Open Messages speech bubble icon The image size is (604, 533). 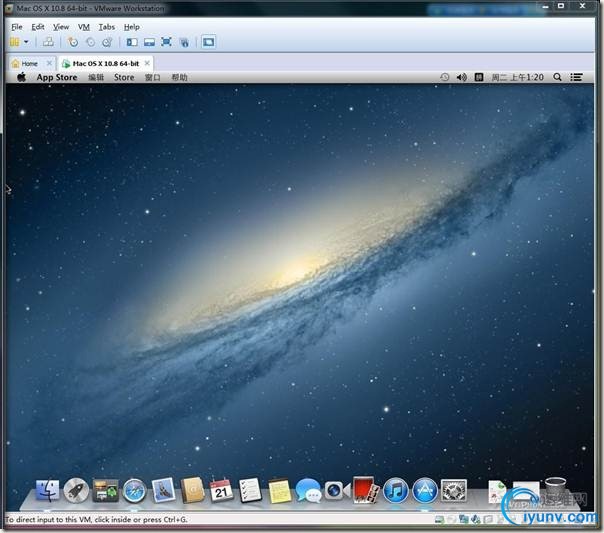pyautogui.click(x=308, y=490)
